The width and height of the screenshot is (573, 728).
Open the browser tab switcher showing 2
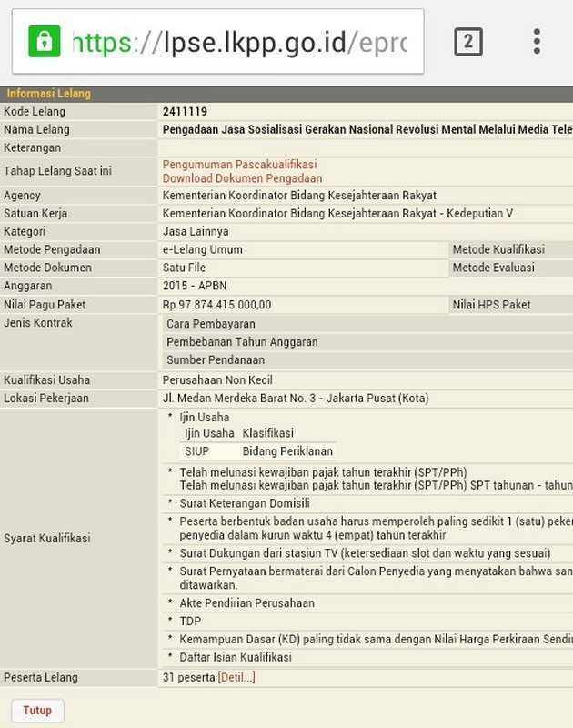tap(467, 42)
